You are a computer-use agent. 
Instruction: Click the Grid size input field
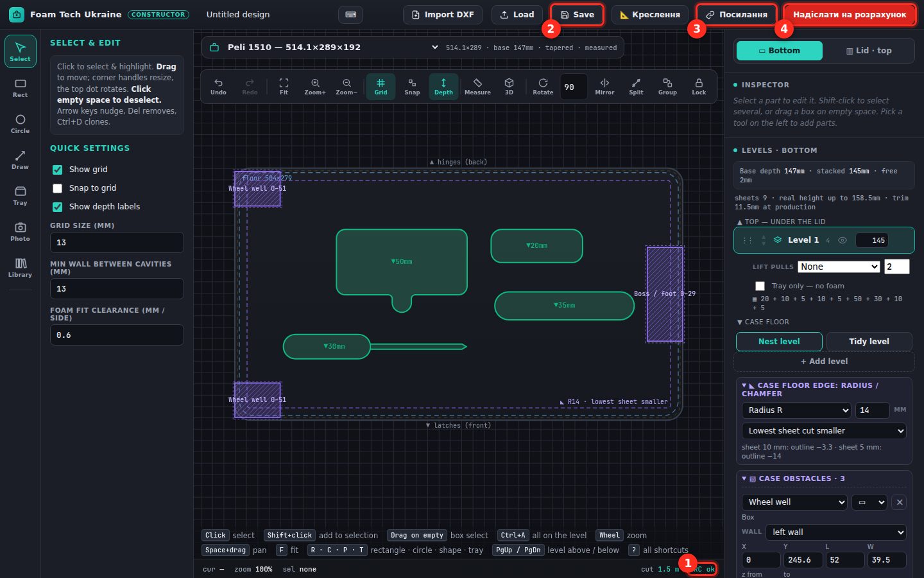(x=117, y=243)
